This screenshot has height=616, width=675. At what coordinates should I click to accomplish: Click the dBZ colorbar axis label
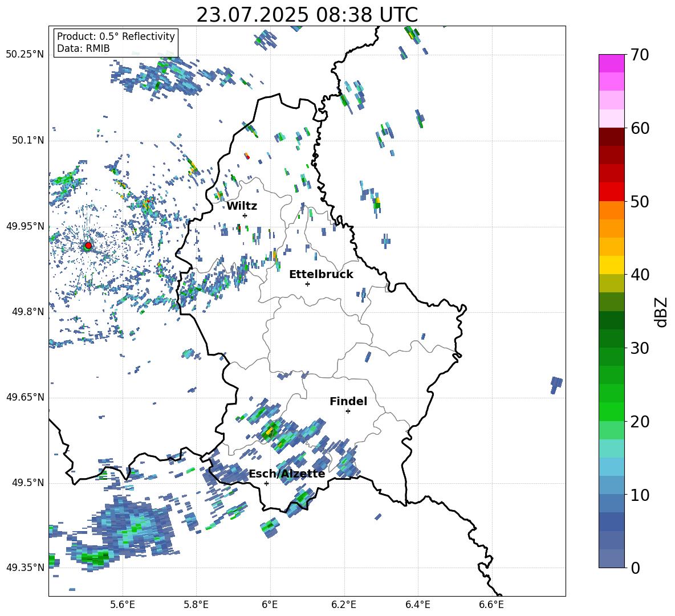(661, 312)
